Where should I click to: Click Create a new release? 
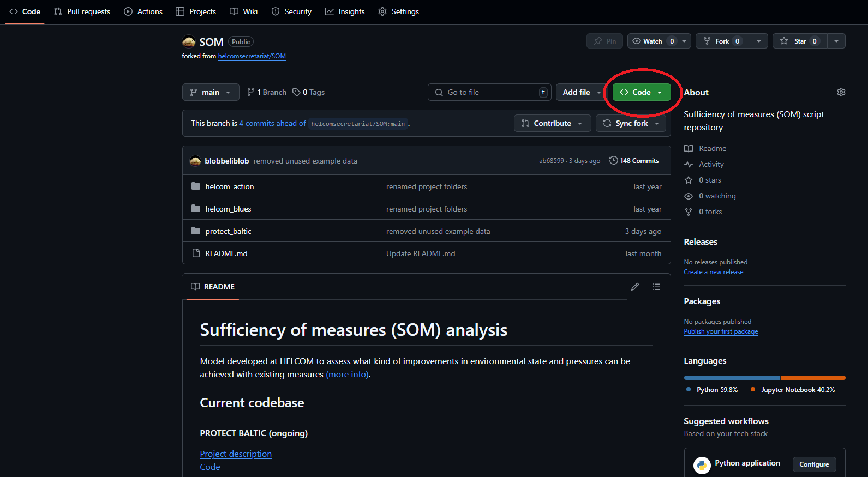point(714,272)
